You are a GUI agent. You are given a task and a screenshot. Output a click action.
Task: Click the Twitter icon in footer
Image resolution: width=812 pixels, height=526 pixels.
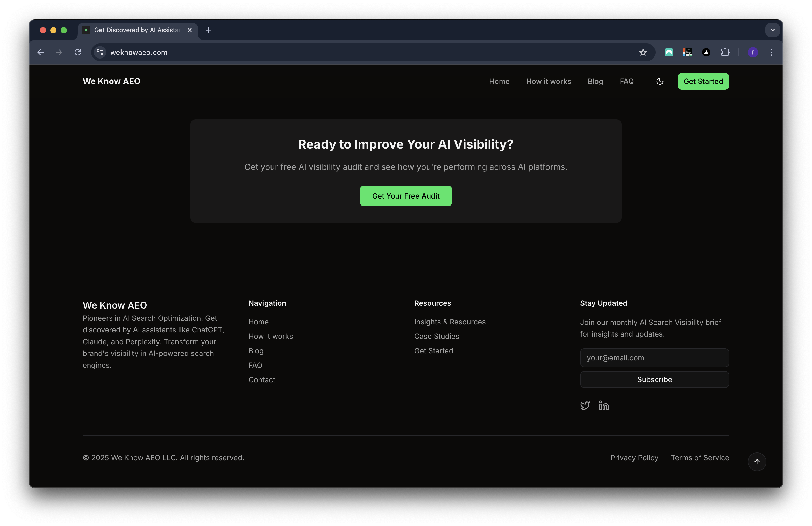(x=585, y=405)
